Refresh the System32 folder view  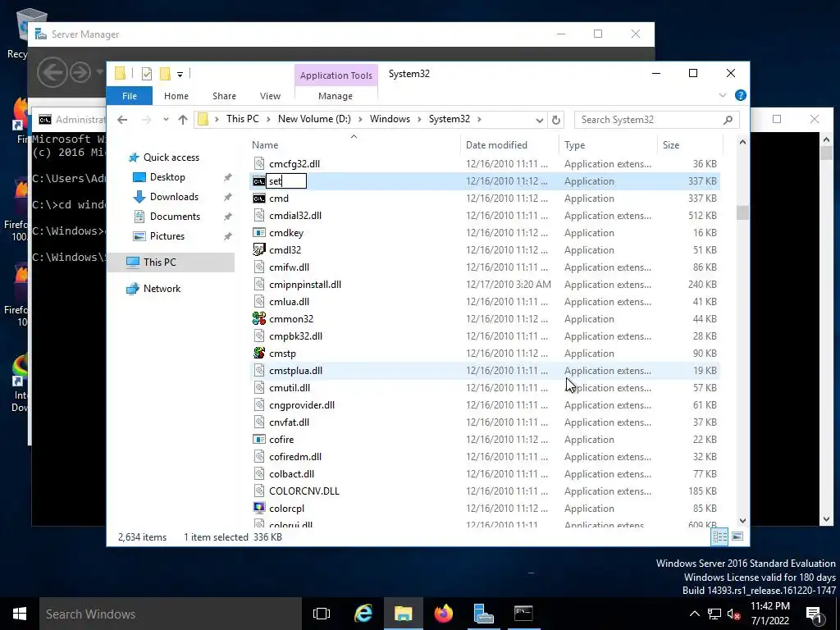[x=556, y=120]
